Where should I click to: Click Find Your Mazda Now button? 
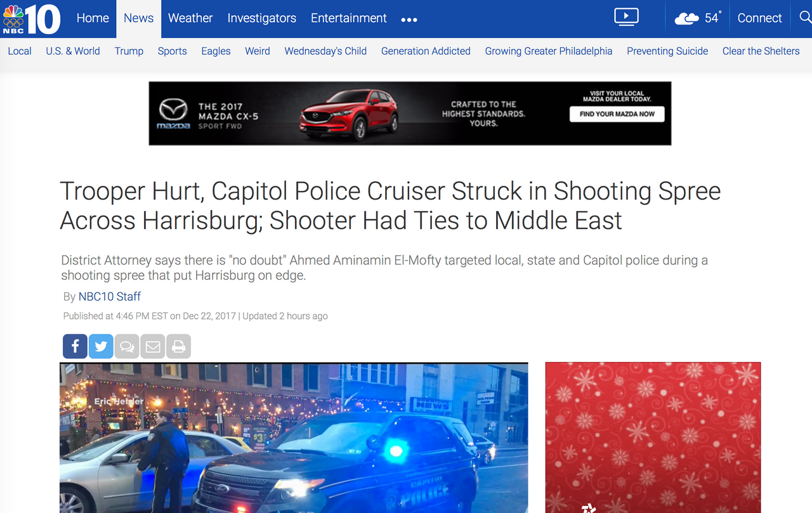click(617, 114)
